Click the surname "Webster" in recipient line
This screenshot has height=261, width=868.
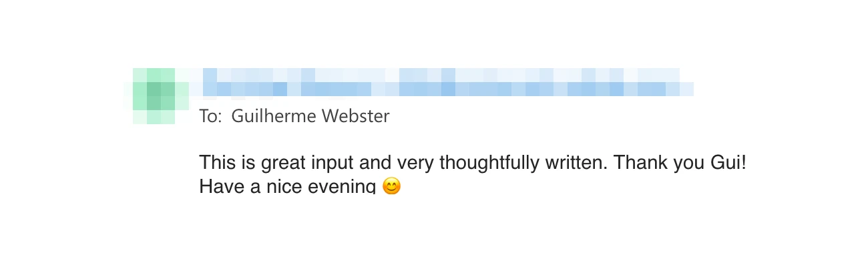pyautogui.click(x=355, y=116)
